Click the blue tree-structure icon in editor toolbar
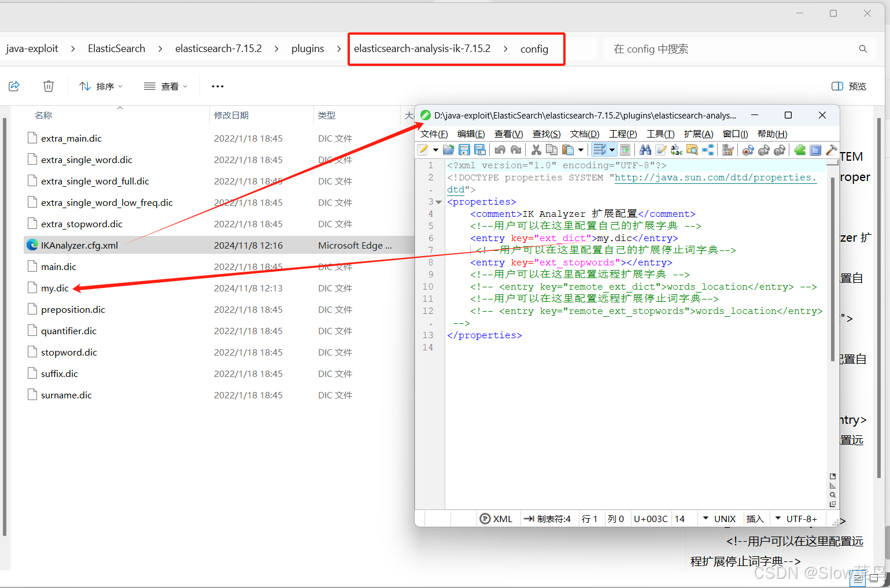 pos(708,150)
